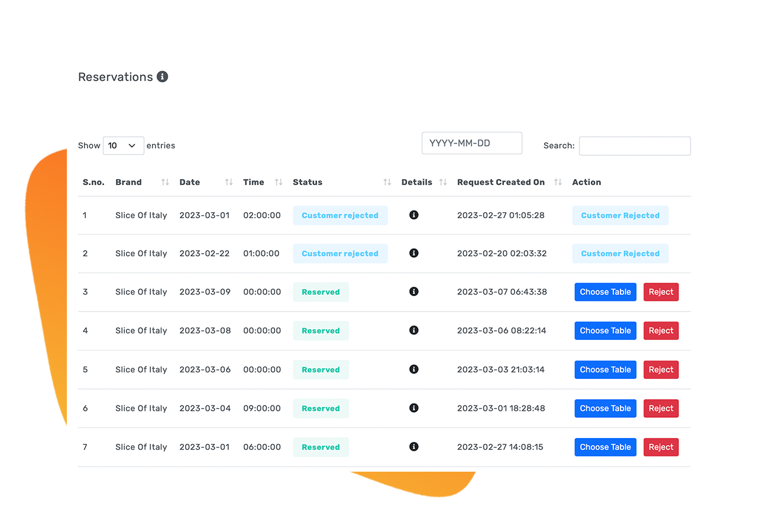Click Reserved status badge in row 7
Viewport: 769px width, 532px height.
pos(321,447)
